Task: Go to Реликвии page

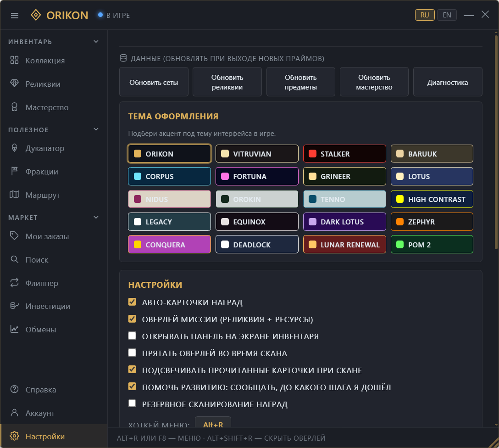Action: (54, 84)
